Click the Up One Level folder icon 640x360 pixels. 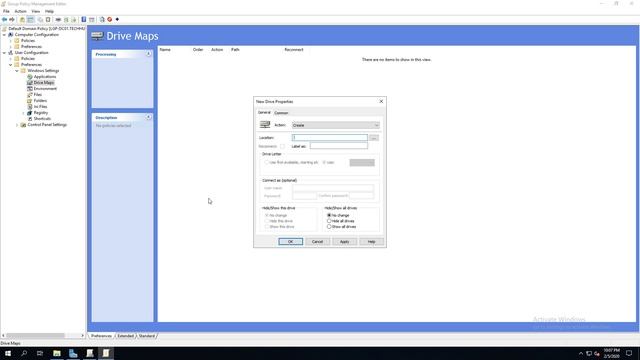pyautogui.click(x=22, y=20)
